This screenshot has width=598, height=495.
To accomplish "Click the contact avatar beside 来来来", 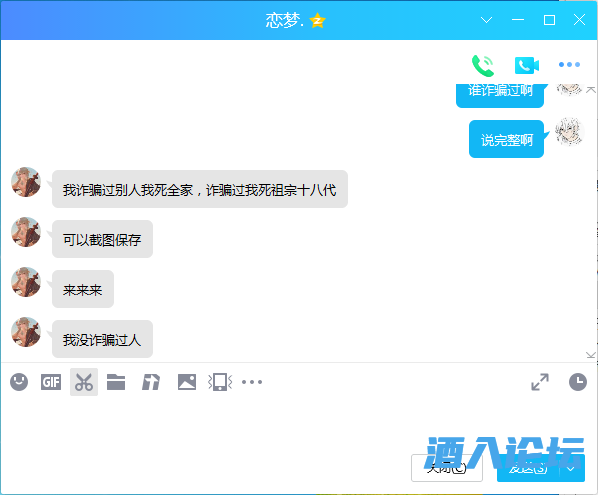I will coord(26,282).
